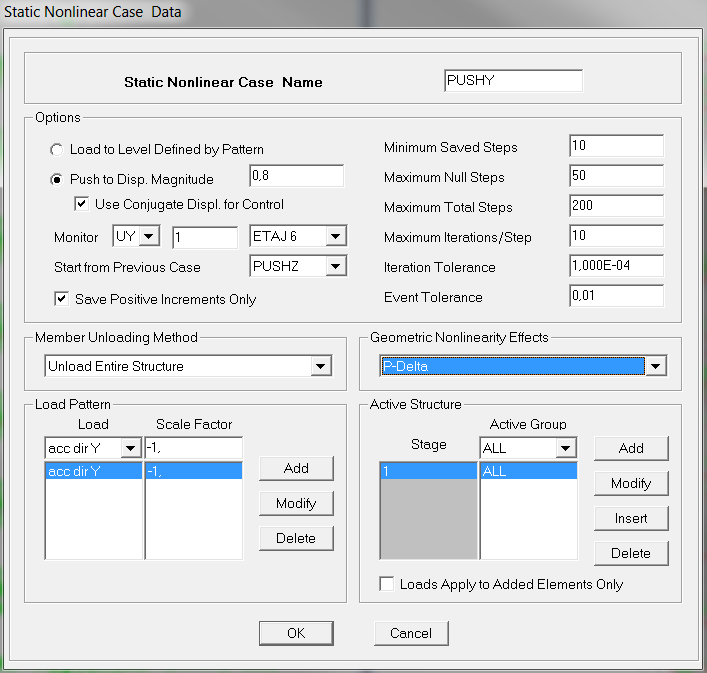Click the Push to Disp. Magnitude value field

(297, 176)
